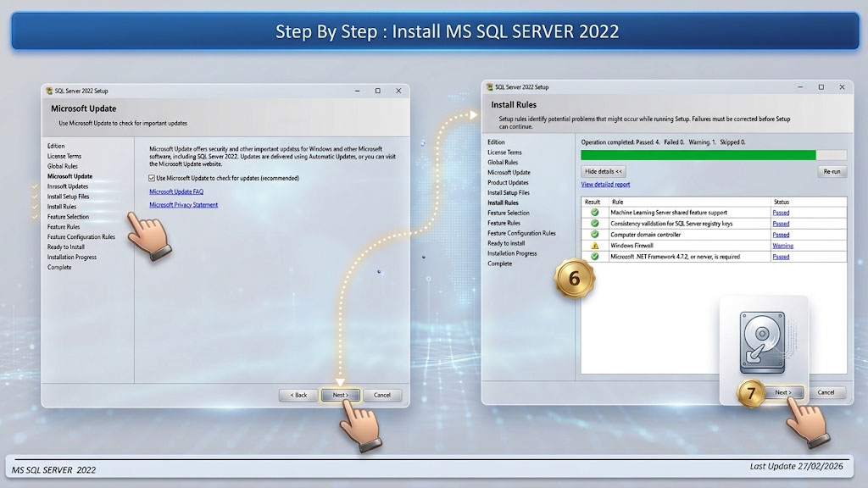This screenshot has height=488, width=868.
Task: Click the yellow warning icon for Windows Firewall
Action: coord(594,246)
